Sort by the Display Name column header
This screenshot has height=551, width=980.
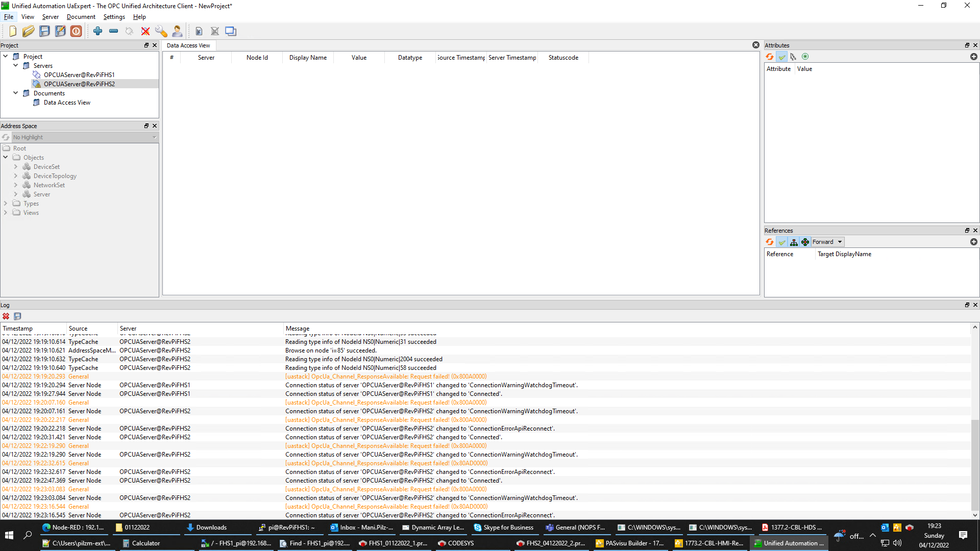coord(308,58)
